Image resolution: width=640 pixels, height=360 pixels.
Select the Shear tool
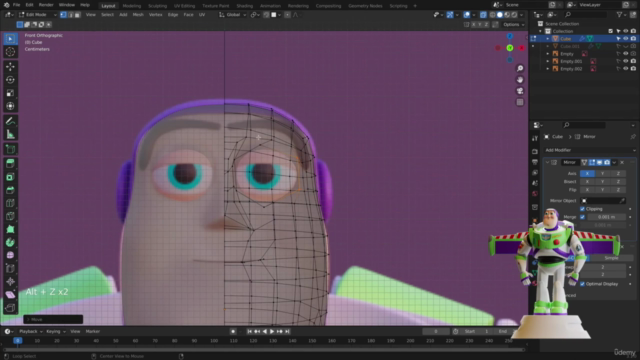(10, 294)
